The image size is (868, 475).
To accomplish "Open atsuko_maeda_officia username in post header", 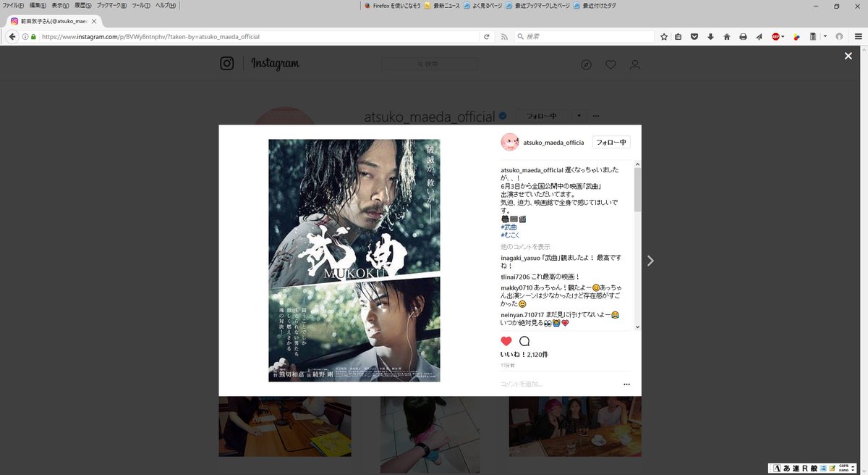I will coord(553,143).
